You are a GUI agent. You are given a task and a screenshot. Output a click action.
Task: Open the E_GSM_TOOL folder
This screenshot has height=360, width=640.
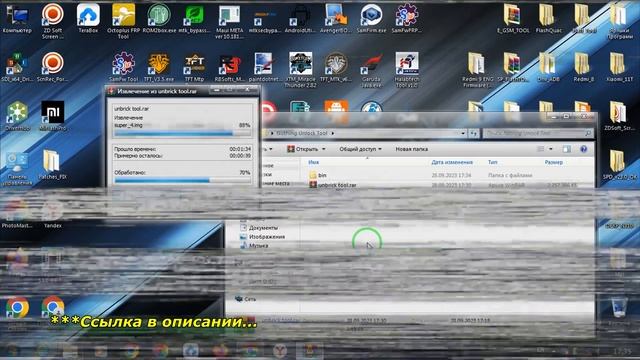(513, 18)
